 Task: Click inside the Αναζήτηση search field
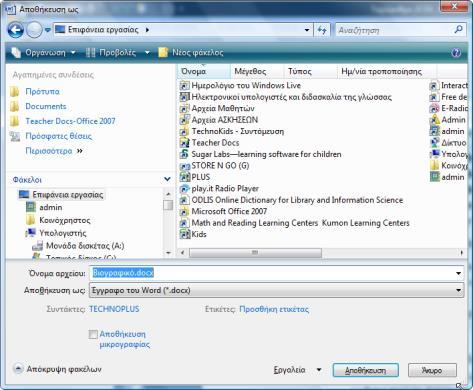pyautogui.click(x=393, y=30)
